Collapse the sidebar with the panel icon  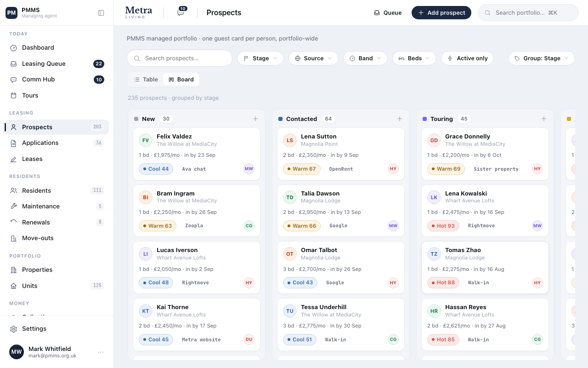coord(101,13)
